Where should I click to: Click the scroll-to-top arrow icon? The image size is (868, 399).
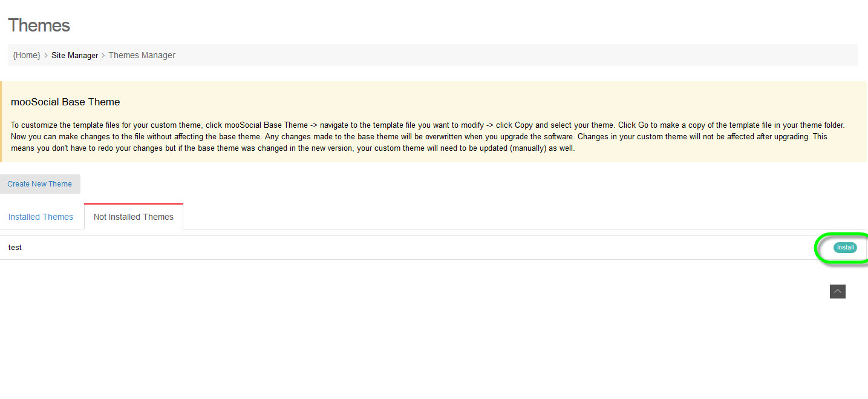click(837, 292)
